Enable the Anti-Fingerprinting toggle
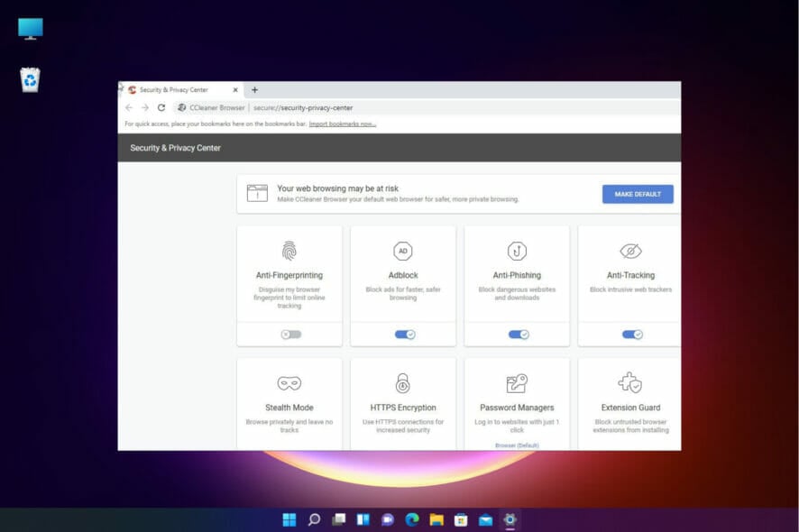Image resolution: width=799 pixels, height=532 pixels. click(x=289, y=334)
